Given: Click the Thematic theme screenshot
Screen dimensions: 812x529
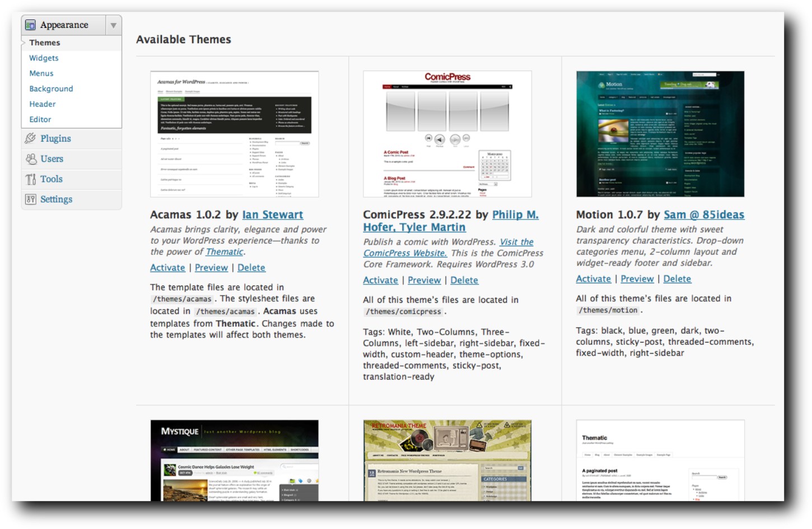Looking at the screenshot, I should (x=660, y=461).
